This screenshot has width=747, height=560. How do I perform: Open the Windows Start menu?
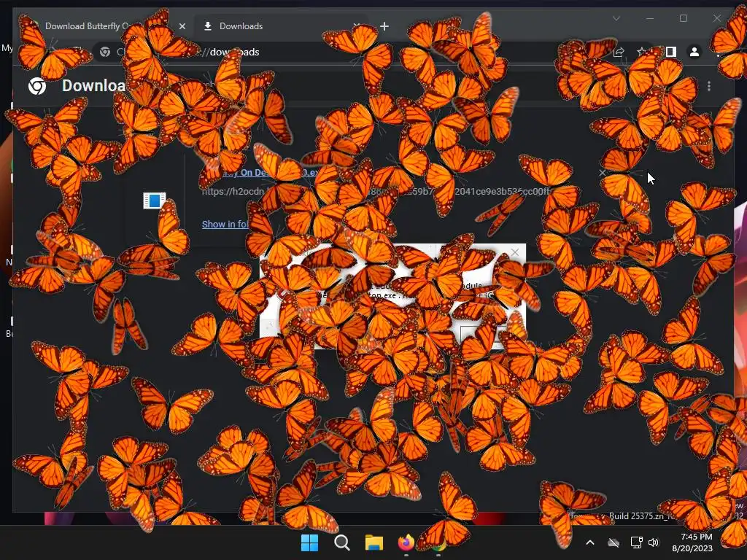click(309, 542)
